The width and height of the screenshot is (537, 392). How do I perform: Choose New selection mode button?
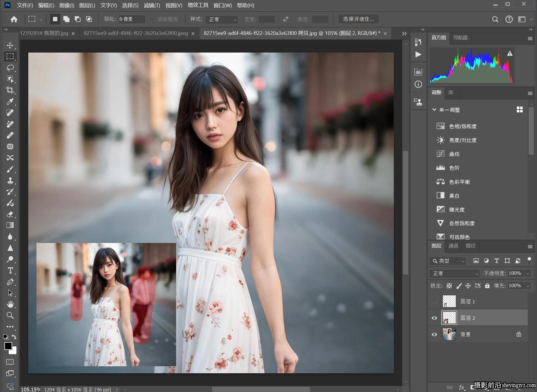tap(55, 19)
